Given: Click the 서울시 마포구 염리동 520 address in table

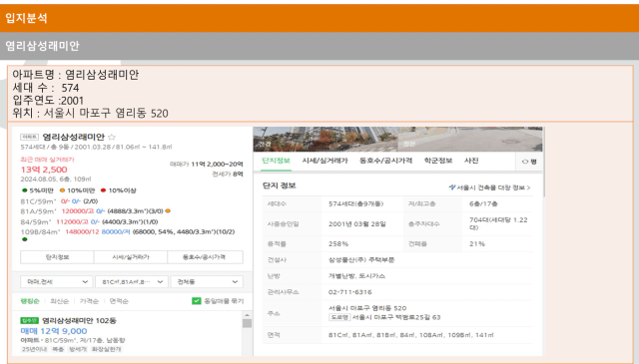Looking at the screenshot, I should tap(367, 308).
